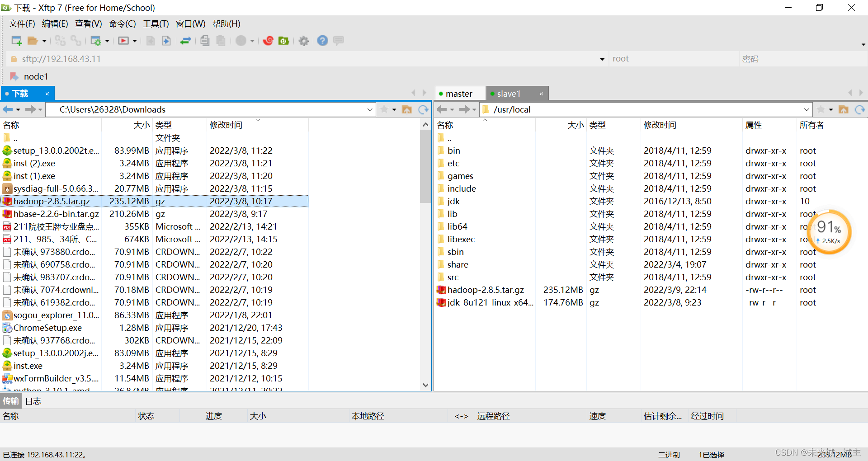Image resolution: width=868 pixels, height=461 pixels.
Task: Go forward in local pane history
Action: click(30, 109)
